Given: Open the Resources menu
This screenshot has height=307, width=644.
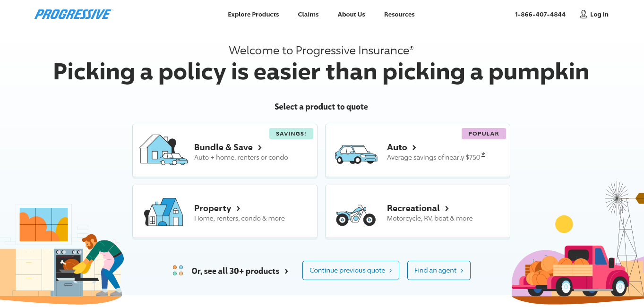Looking at the screenshot, I should pyautogui.click(x=399, y=14).
